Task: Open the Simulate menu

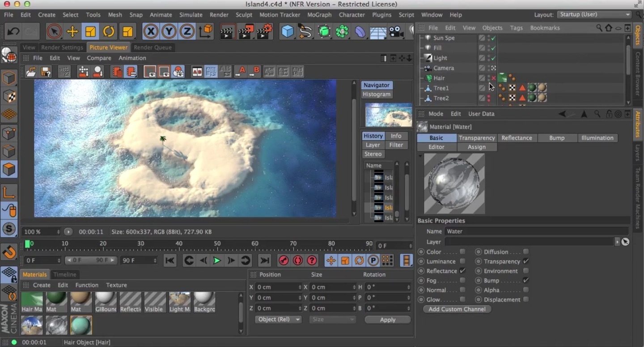Action: tap(191, 15)
